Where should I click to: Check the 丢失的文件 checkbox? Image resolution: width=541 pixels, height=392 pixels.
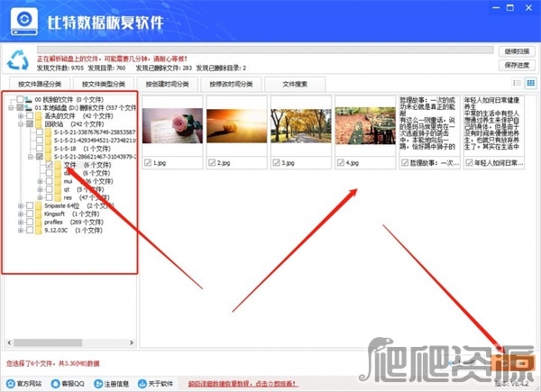point(30,116)
